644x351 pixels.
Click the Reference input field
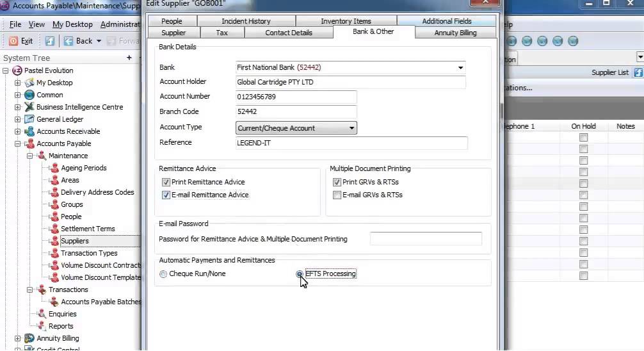(351, 143)
